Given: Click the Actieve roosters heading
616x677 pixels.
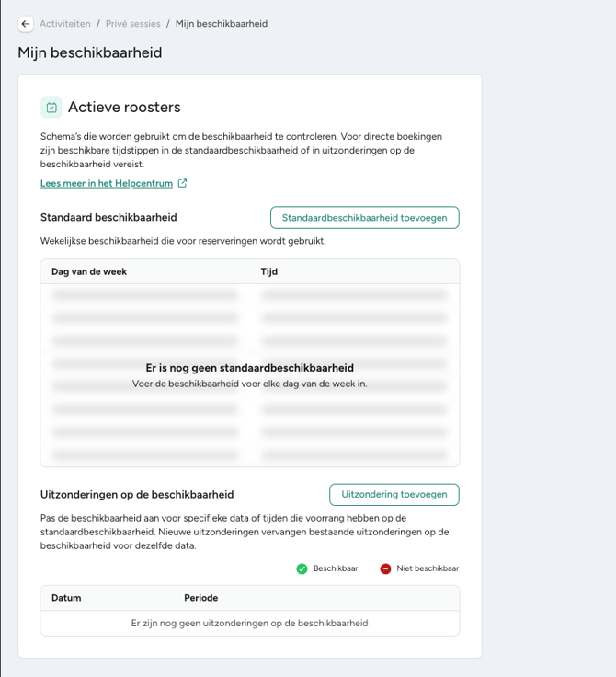Looking at the screenshot, I should (124, 107).
